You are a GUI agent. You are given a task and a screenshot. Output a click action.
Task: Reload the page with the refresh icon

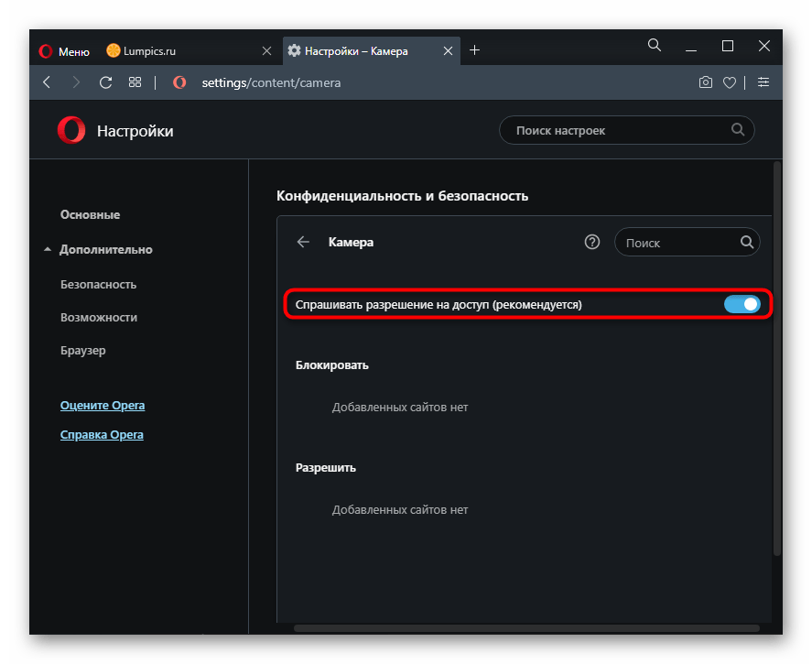click(105, 82)
